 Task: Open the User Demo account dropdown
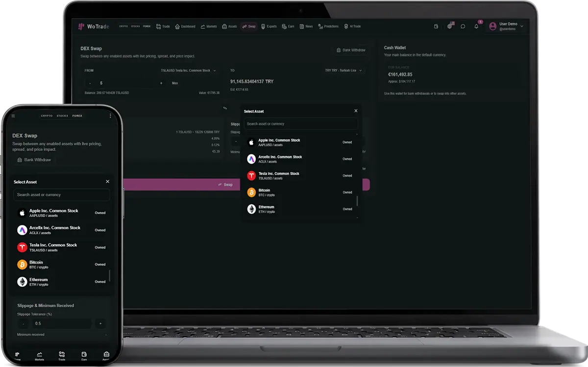pos(507,26)
